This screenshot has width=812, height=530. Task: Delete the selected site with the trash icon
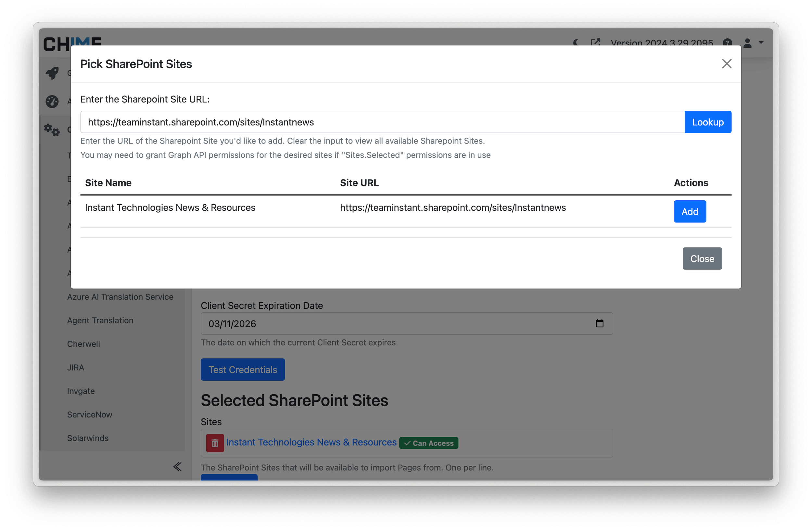[x=215, y=443]
